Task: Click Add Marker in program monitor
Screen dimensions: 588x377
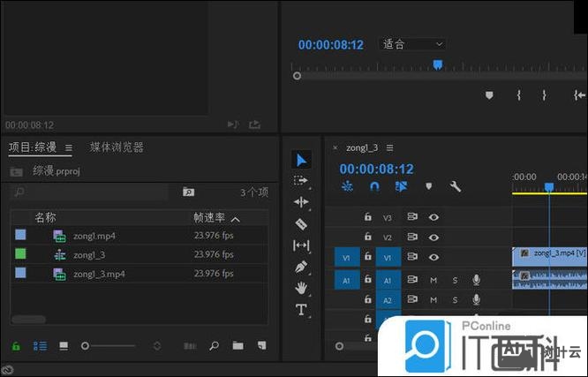Action: coord(489,95)
